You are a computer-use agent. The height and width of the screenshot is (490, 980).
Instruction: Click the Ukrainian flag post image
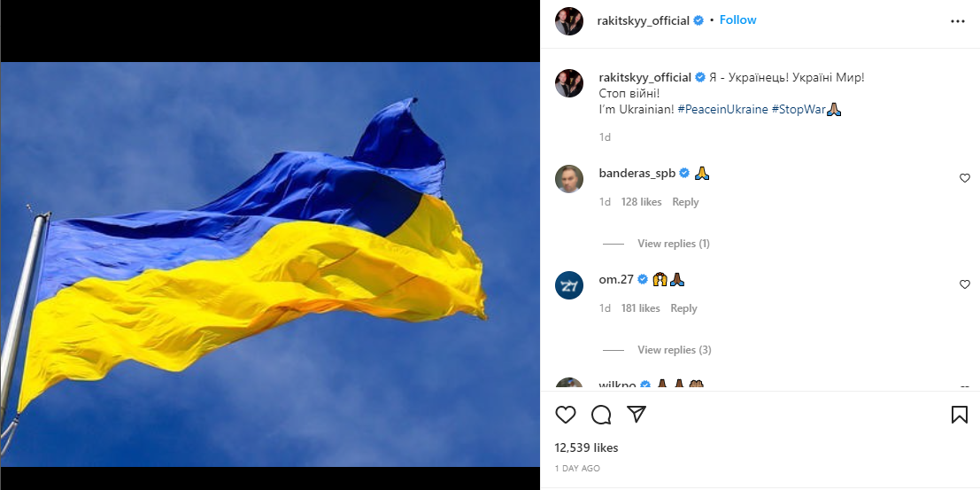pos(270,264)
